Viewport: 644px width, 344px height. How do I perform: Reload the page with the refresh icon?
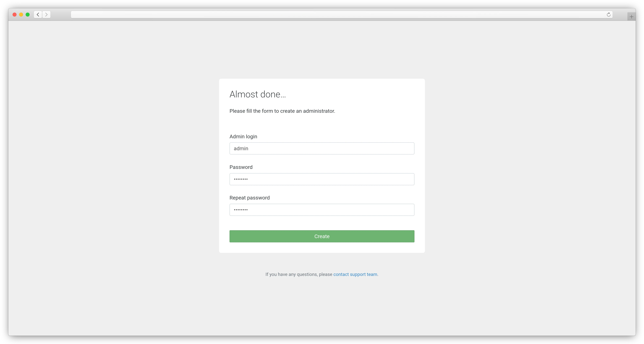tap(609, 15)
